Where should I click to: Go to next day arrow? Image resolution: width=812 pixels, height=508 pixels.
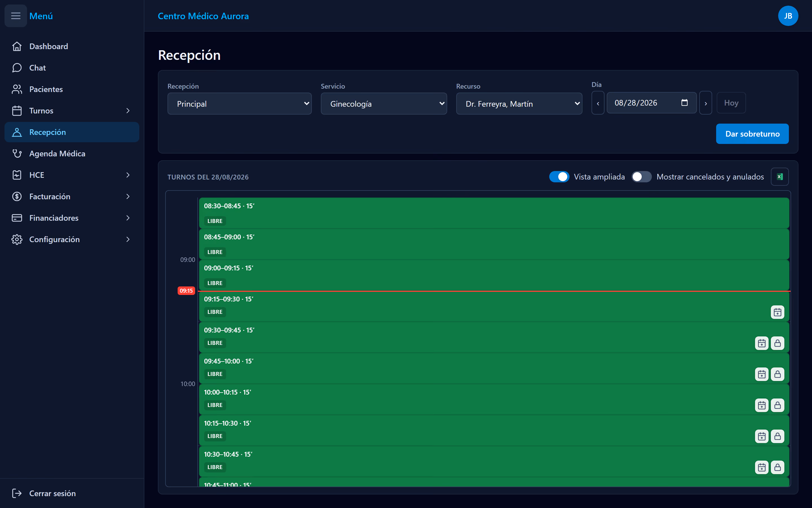[705, 103]
